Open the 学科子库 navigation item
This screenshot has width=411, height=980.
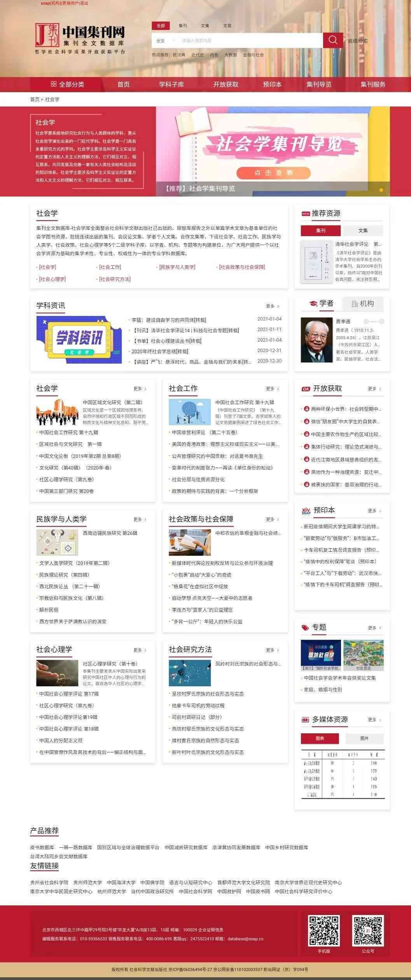[171, 84]
